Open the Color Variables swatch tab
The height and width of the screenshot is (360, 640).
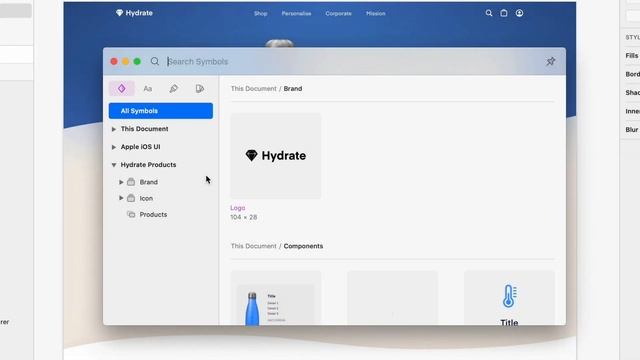tap(200, 89)
